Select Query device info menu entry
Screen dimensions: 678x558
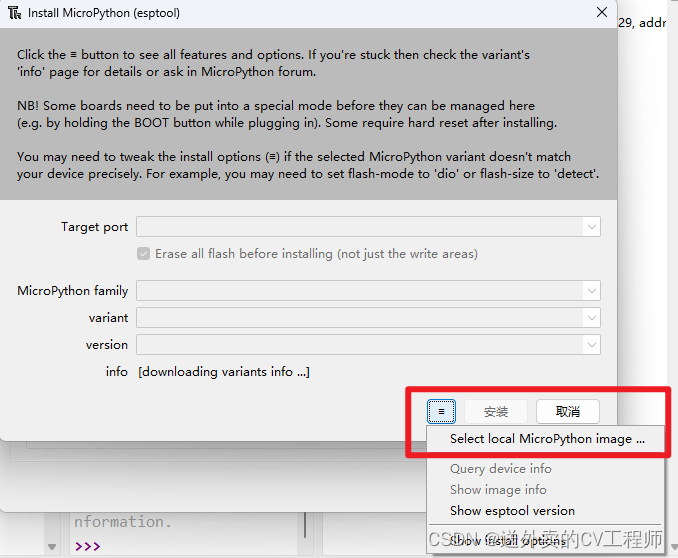click(x=546, y=468)
